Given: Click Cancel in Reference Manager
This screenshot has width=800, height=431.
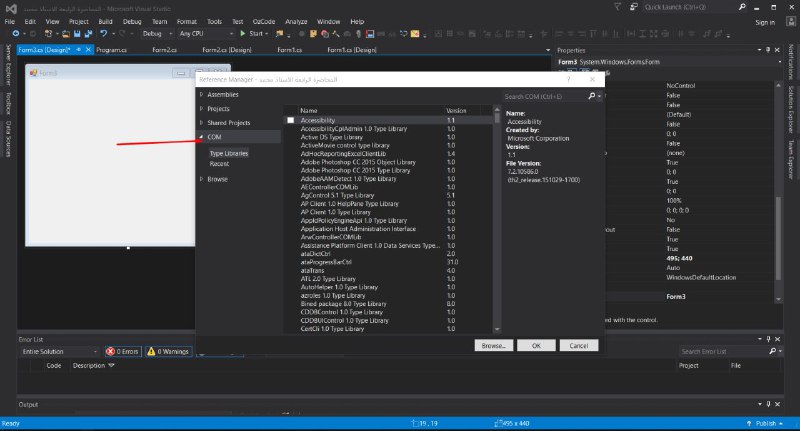Looking at the screenshot, I should coord(579,345).
